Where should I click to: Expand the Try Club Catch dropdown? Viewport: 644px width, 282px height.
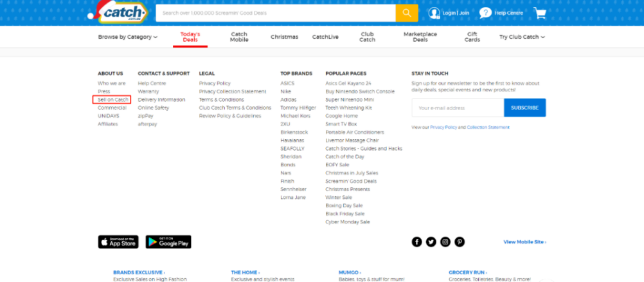click(x=522, y=37)
